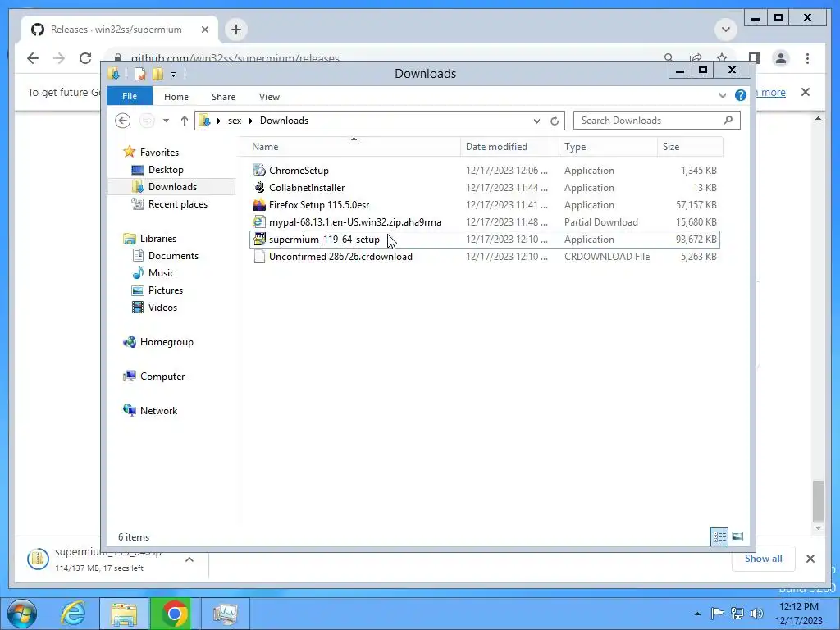Open Homegroup in navigation pane
Image resolution: width=840 pixels, height=630 pixels.
tap(166, 342)
